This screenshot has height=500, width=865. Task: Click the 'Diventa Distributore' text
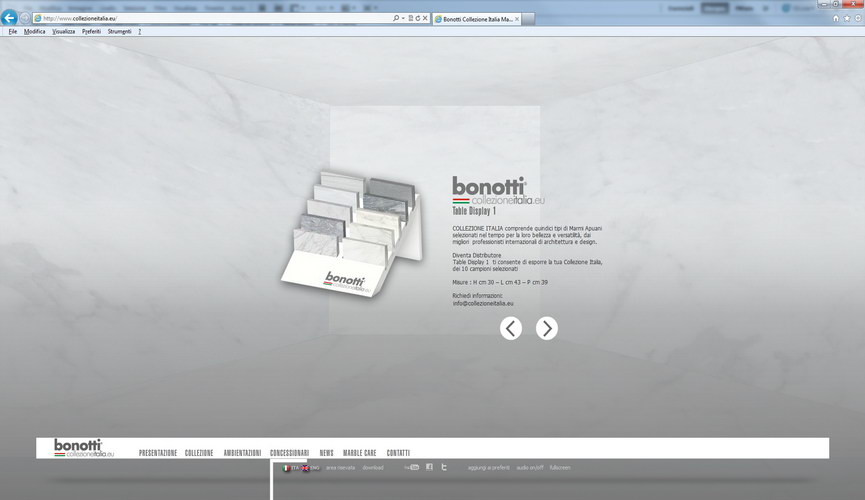coord(477,255)
